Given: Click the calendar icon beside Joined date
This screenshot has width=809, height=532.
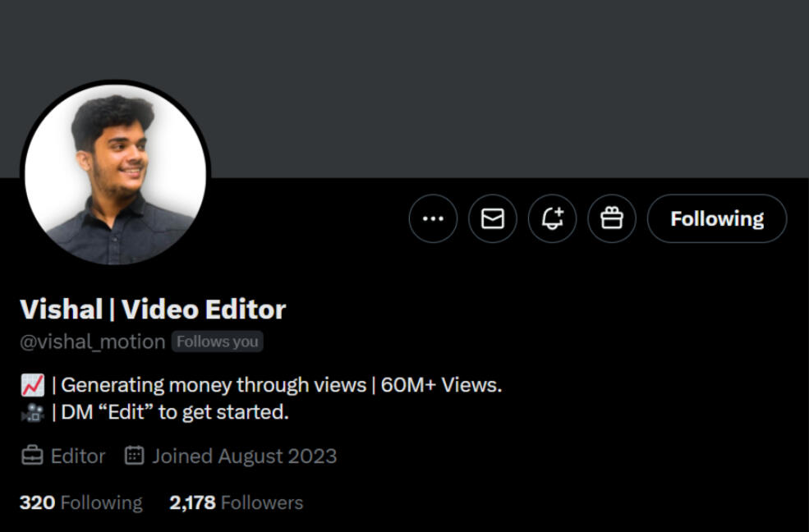Looking at the screenshot, I should click(134, 456).
